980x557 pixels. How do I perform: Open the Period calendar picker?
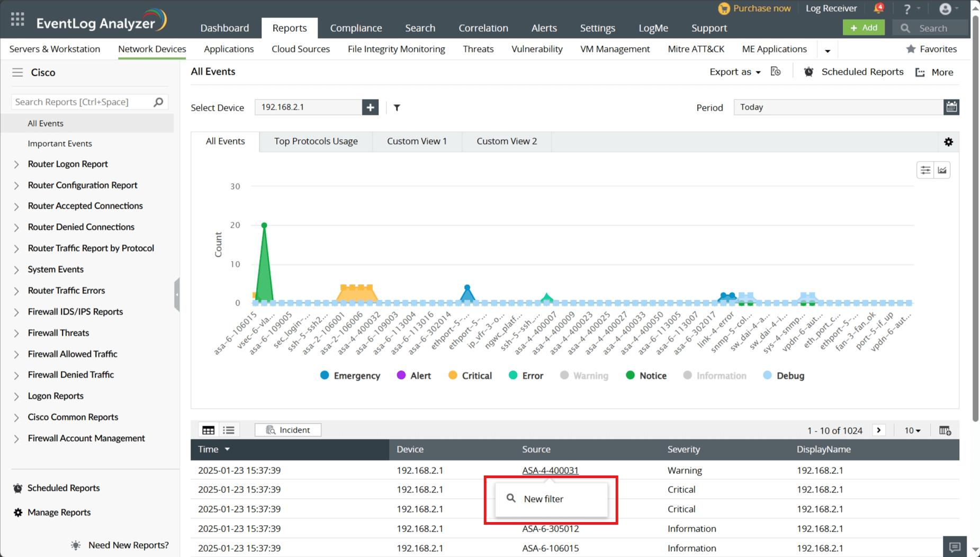(x=951, y=107)
